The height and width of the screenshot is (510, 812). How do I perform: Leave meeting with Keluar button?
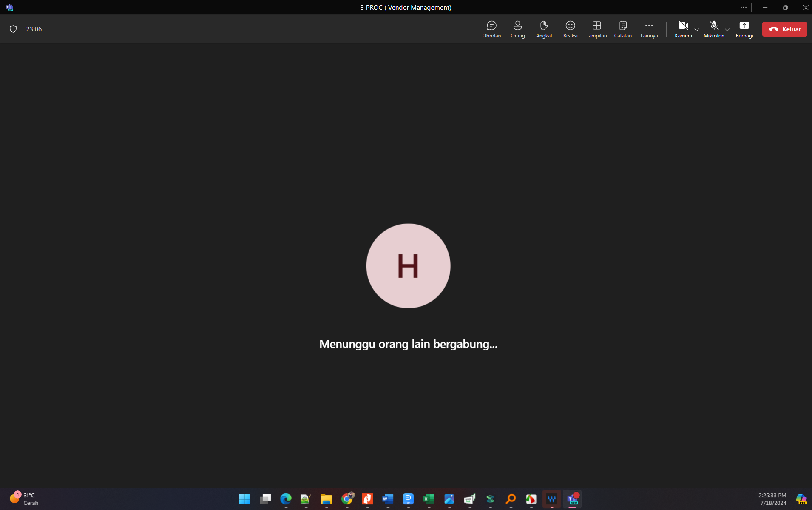784,29
